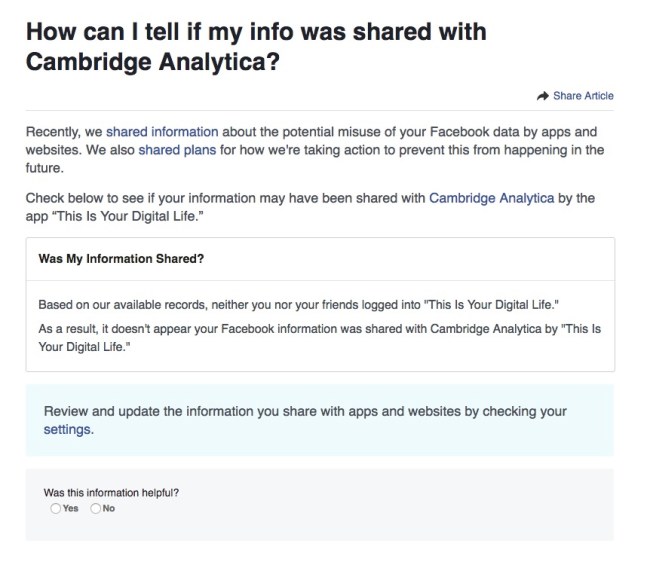
Task: Open the Share Article link text
Action: (583, 96)
